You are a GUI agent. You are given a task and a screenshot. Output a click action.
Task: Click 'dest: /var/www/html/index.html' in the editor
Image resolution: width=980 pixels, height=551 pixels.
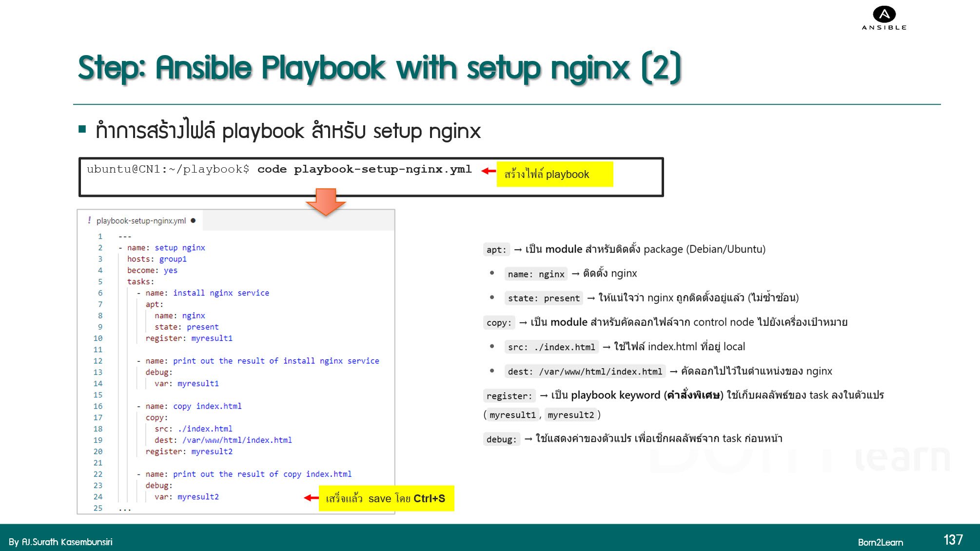[x=223, y=440]
